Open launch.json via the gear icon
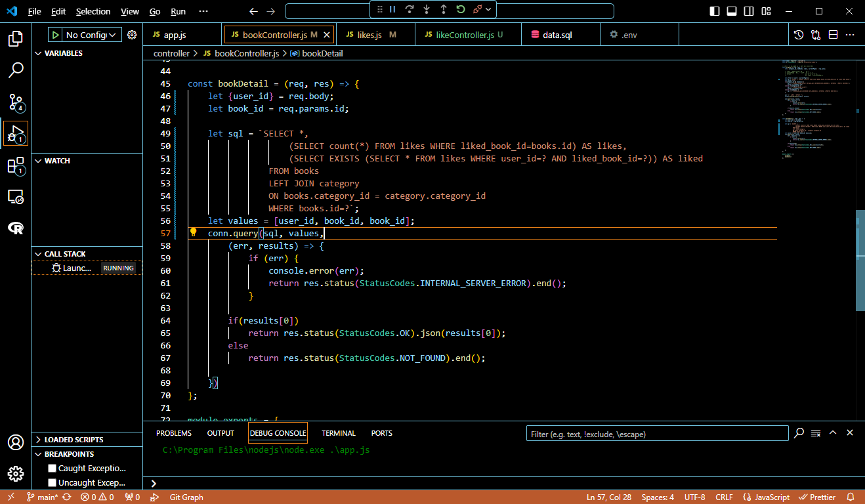The width and height of the screenshot is (865, 504). (132, 35)
